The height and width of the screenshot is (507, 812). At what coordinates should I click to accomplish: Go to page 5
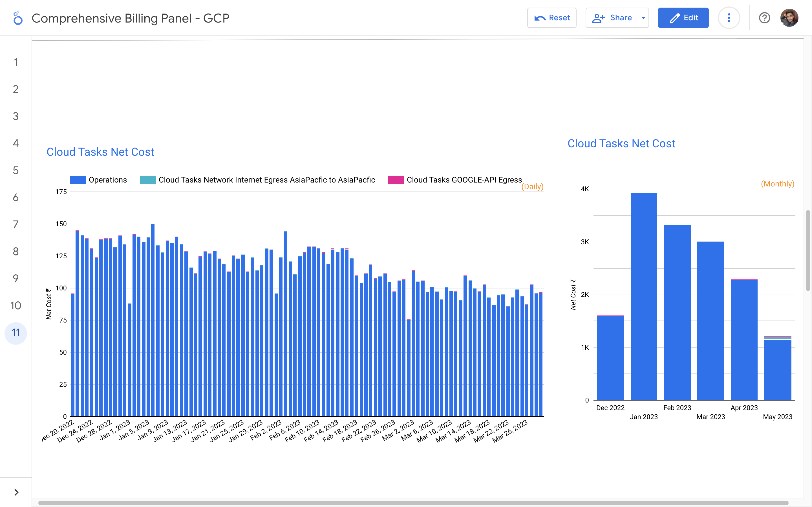(16, 170)
